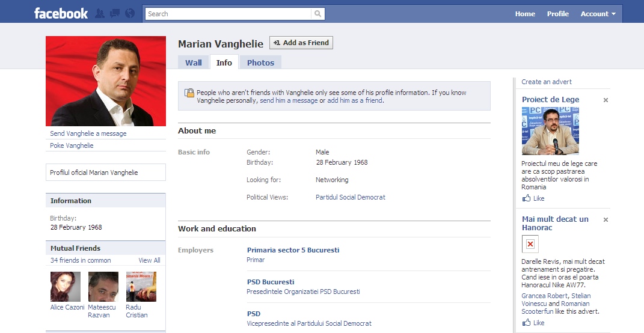Select the Info tab
The image size is (644, 333).
pos(224,63)
